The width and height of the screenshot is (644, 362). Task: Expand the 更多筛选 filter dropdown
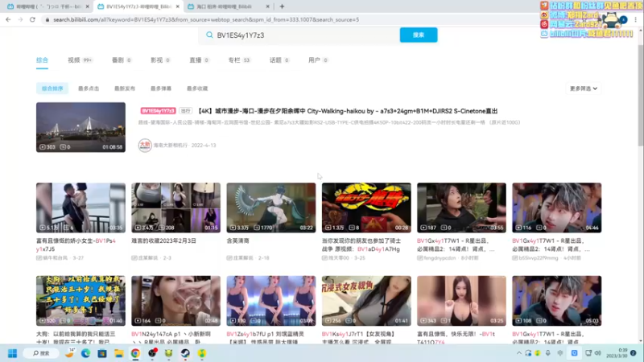click(583, 88)
